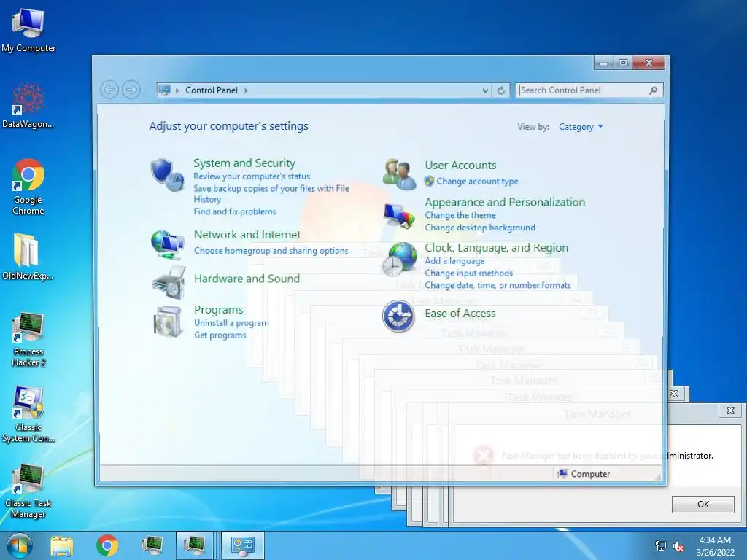Select the Classic Task Manager desktop shortcut

[x=28, y=491]
